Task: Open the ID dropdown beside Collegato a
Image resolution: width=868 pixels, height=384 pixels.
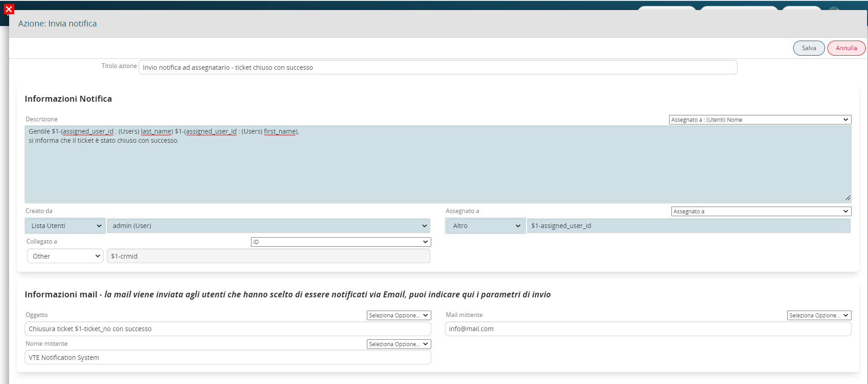Action: 341,242
